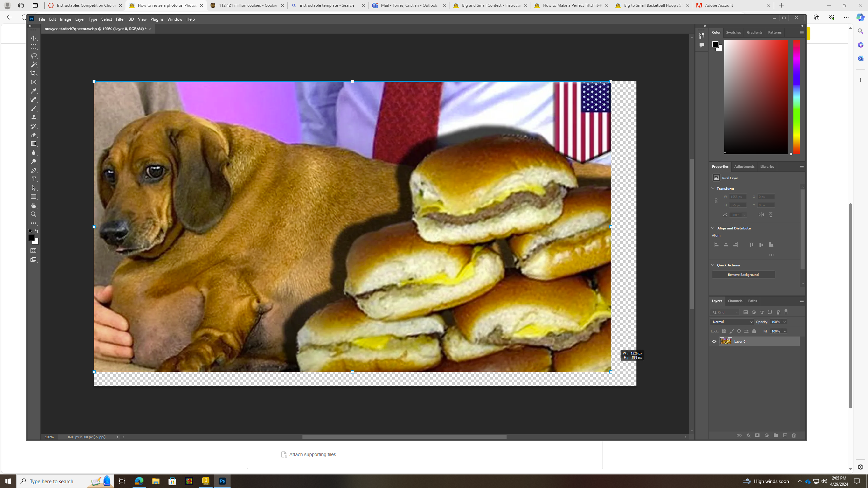Click inside the color picker field
The image size is (868, 488).
pyautogui.click(x=756, y=97)
